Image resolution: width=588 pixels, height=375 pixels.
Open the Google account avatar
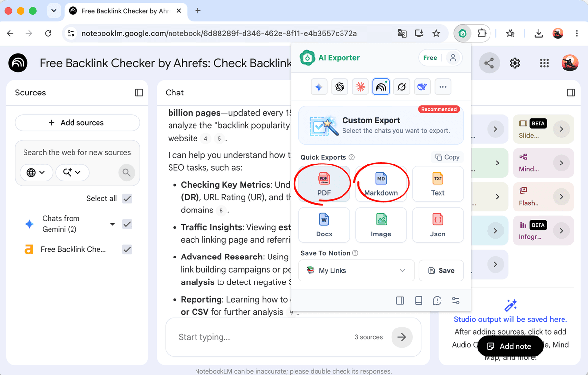570,63
